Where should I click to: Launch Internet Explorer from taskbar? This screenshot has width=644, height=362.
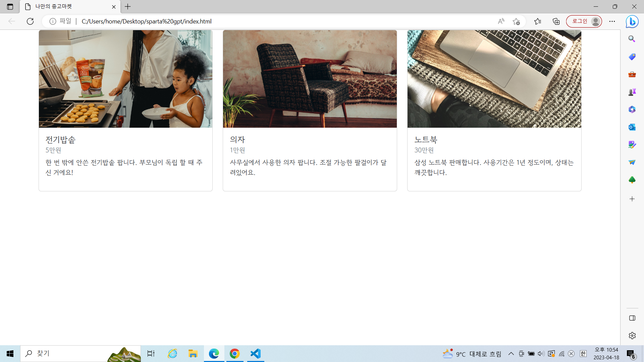point(172,354)
